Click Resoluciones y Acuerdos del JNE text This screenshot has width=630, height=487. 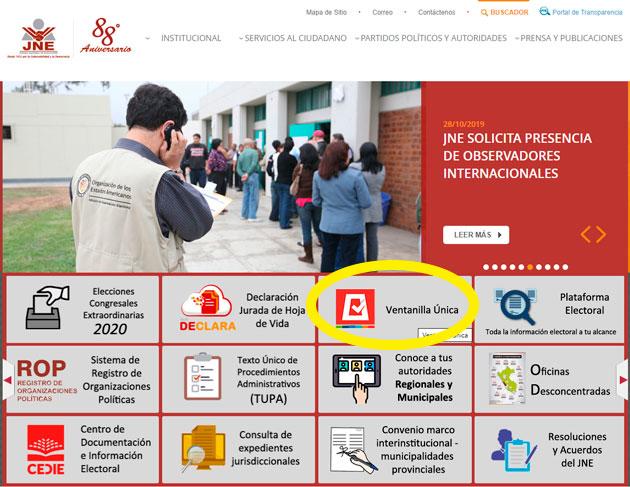[x=577, y=450]
